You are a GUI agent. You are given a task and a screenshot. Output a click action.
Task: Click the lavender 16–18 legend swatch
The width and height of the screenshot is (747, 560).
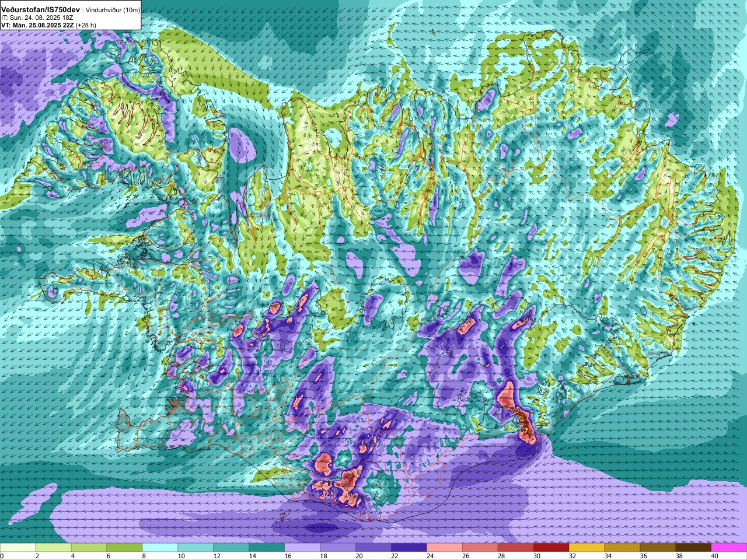coord(302,548)
